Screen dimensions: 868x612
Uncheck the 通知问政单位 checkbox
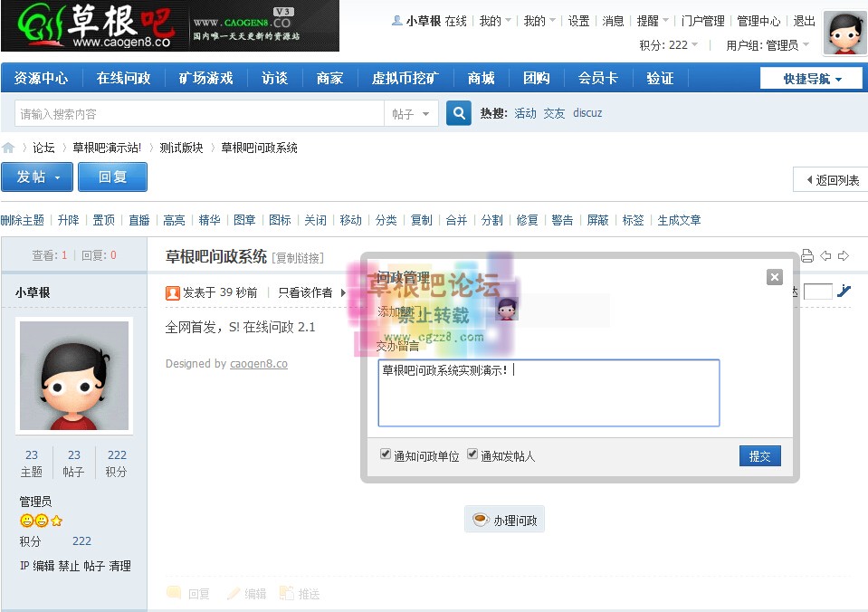point(386,454)
